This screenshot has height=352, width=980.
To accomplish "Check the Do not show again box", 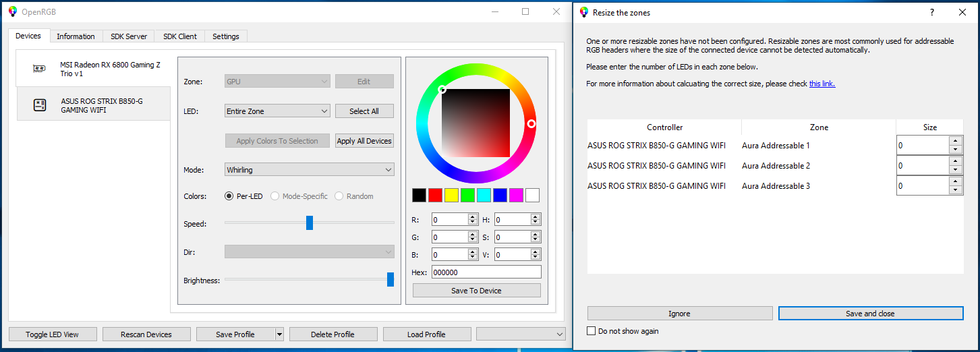I will pos(592,331).
